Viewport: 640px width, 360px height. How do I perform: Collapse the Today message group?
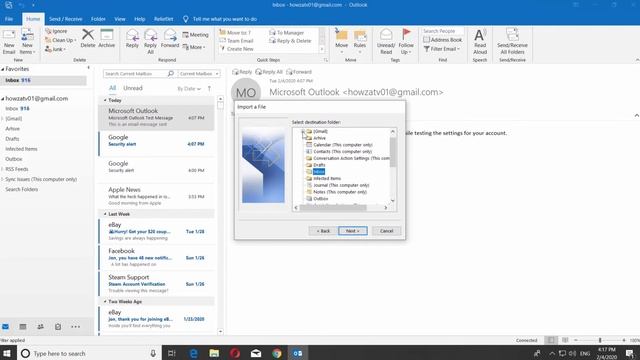pos(105,100)
